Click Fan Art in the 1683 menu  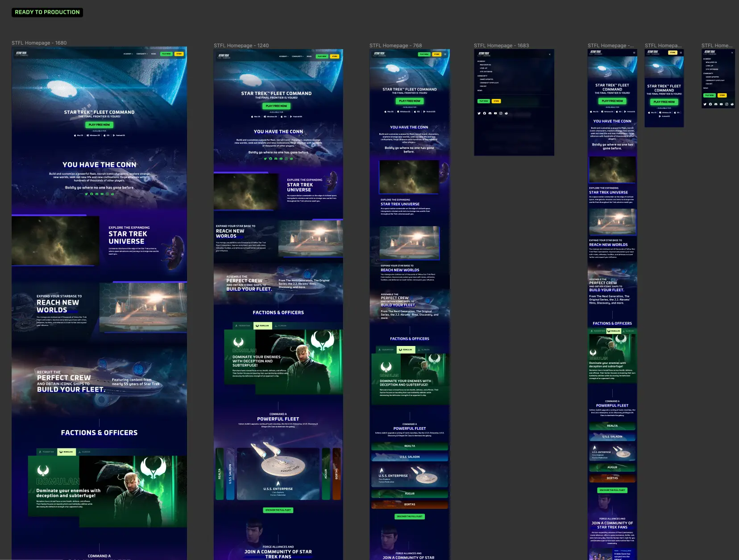pos(483,86)
